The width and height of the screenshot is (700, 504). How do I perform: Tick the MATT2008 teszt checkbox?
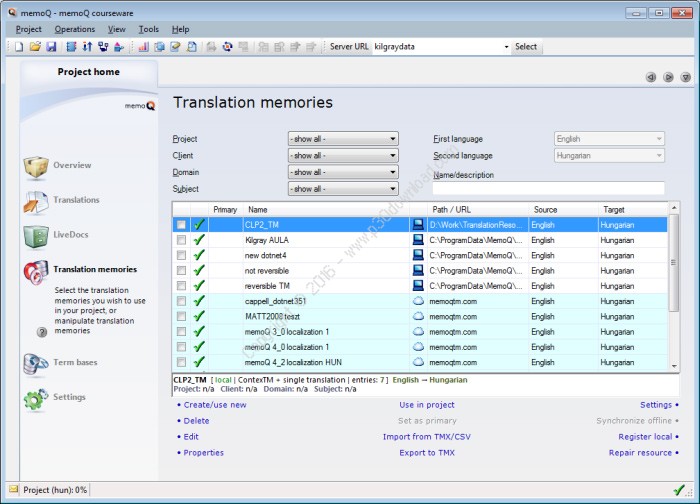(181, 317)
